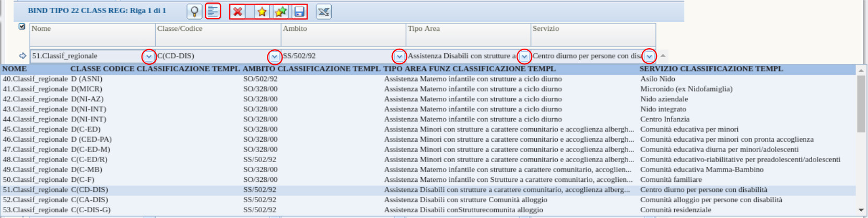Toggle the checkbox beside the Nome header

click(x=22, y=26)
